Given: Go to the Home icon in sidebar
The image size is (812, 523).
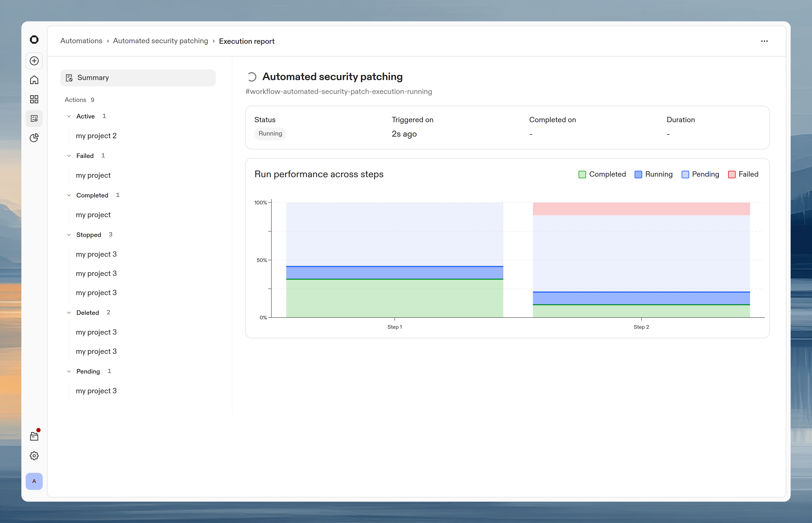Looking at the screenshot, I should coord(34,80).
